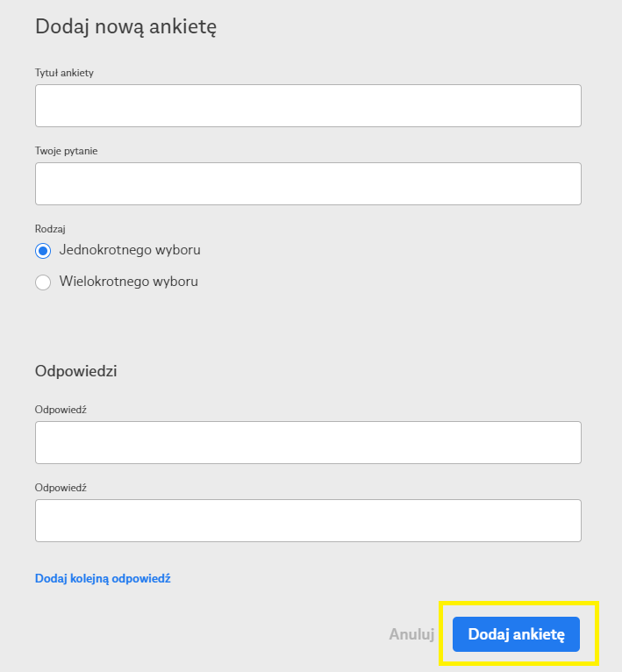Click the "Dodaj nową ankietę" heading
The height and width of the screenshot is (672, 622).
125,27
